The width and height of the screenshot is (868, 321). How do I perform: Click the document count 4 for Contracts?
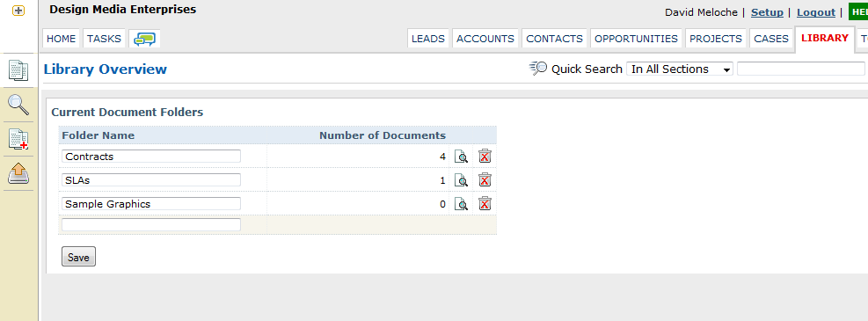(442, 157)
